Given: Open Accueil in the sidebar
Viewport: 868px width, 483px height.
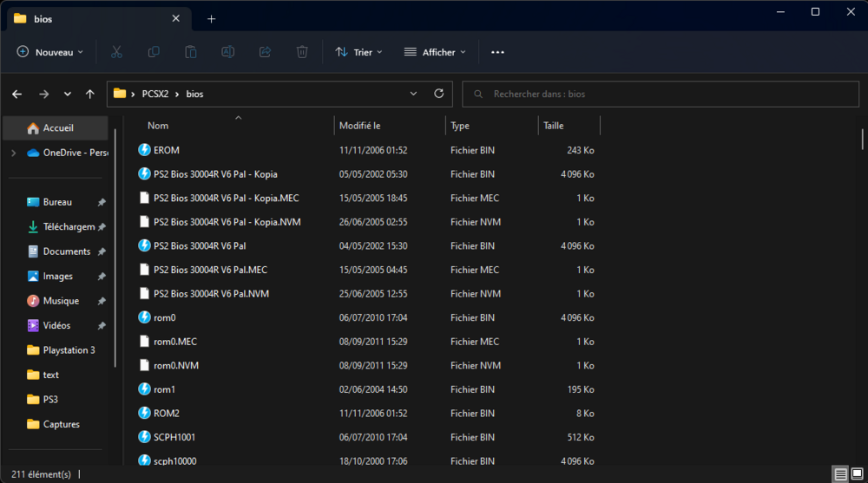Looking at the screenshot, I should (56, 127).
